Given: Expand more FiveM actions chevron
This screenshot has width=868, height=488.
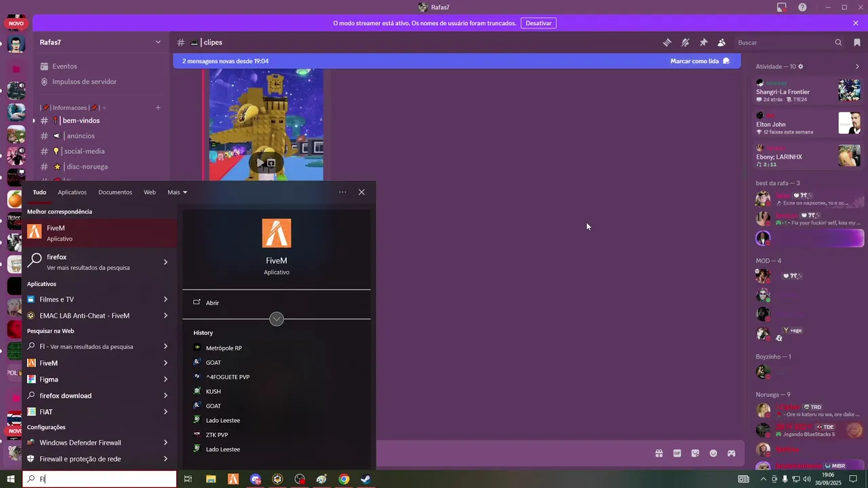Looking at the screenshot, I should (277, 319).
